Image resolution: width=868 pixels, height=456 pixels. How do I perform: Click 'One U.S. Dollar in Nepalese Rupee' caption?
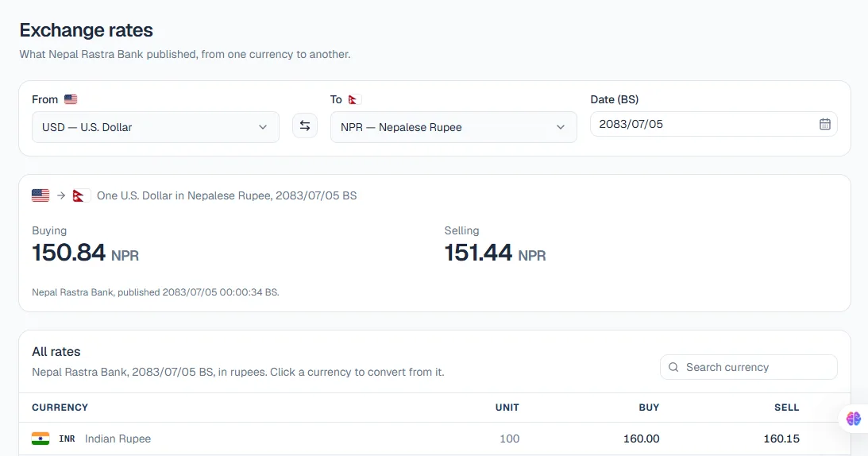226,195
